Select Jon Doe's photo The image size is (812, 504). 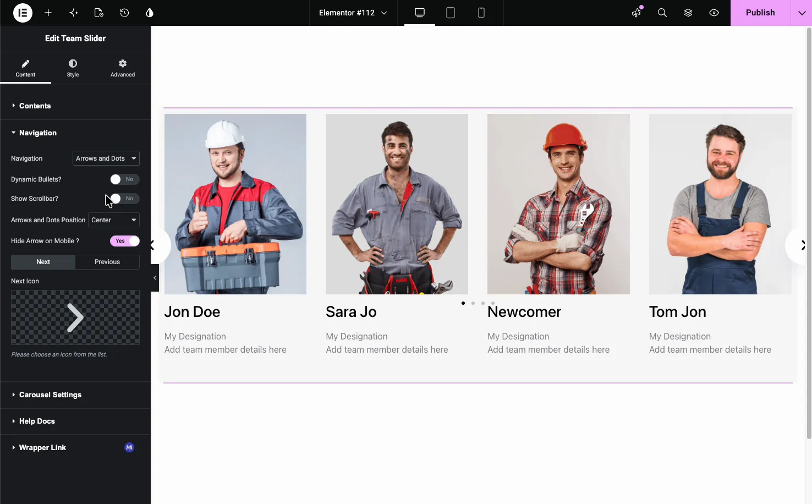coord(235,204)
